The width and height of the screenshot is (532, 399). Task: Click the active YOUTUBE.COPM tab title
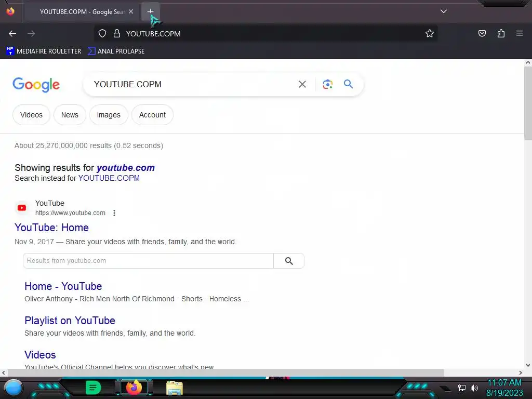pos(83,11)
